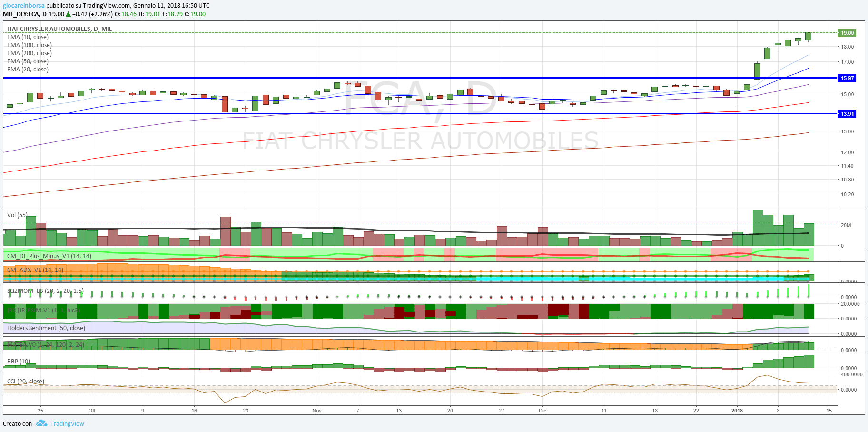The height and width of the screenshot is (432, 868).
Task: Click the 20M volume axis value
Action: pyautogui.click(x=846, y=225)
